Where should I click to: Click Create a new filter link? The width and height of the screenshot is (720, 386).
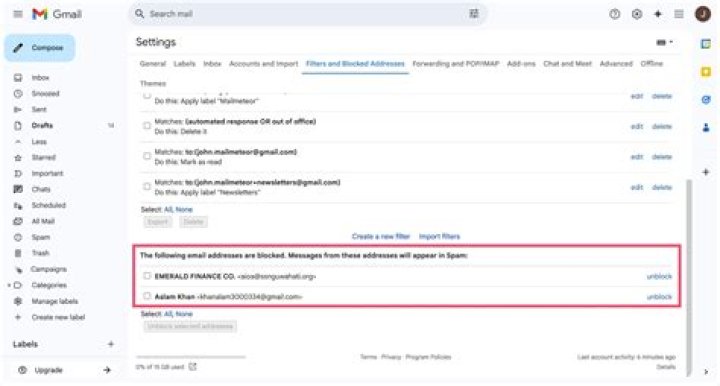[x=381, y=236]
